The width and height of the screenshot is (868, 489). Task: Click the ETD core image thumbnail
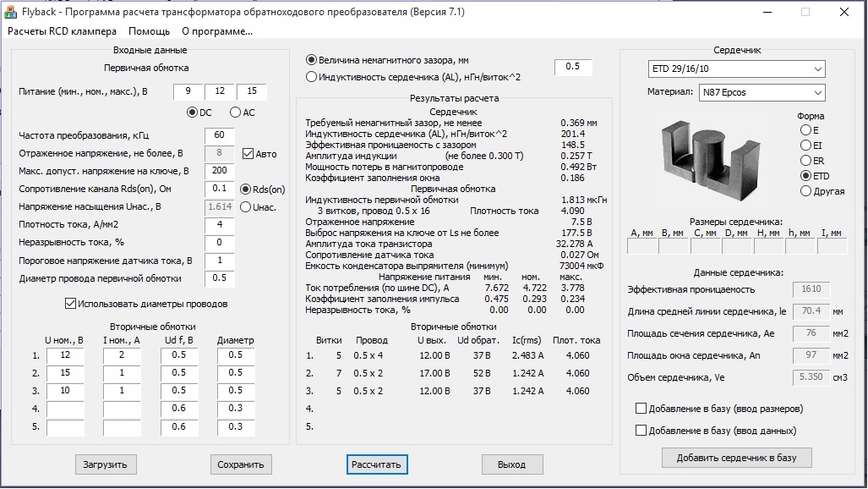pos(712,160)
